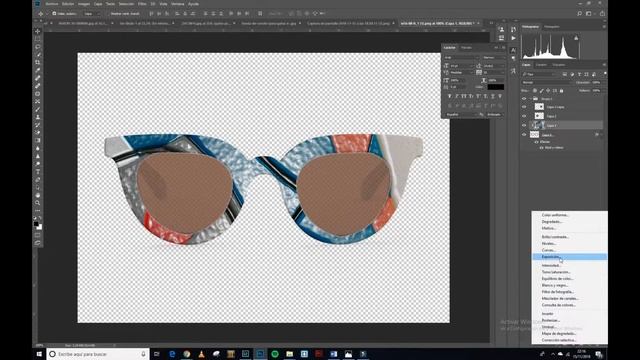Collapse the Grupo 1 group arrow
This screenshot has width=640, height=360.
[x=530, y=99]
